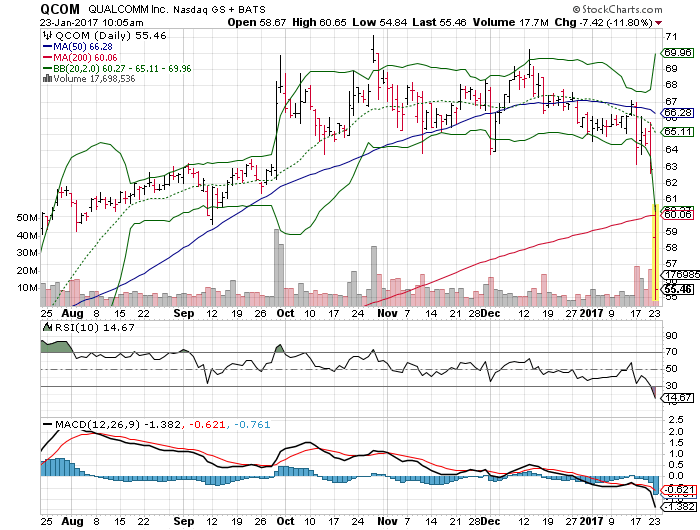Click the 70 label on the RSI axis
The image size is (700, 530).
click(x=671, y=352)
